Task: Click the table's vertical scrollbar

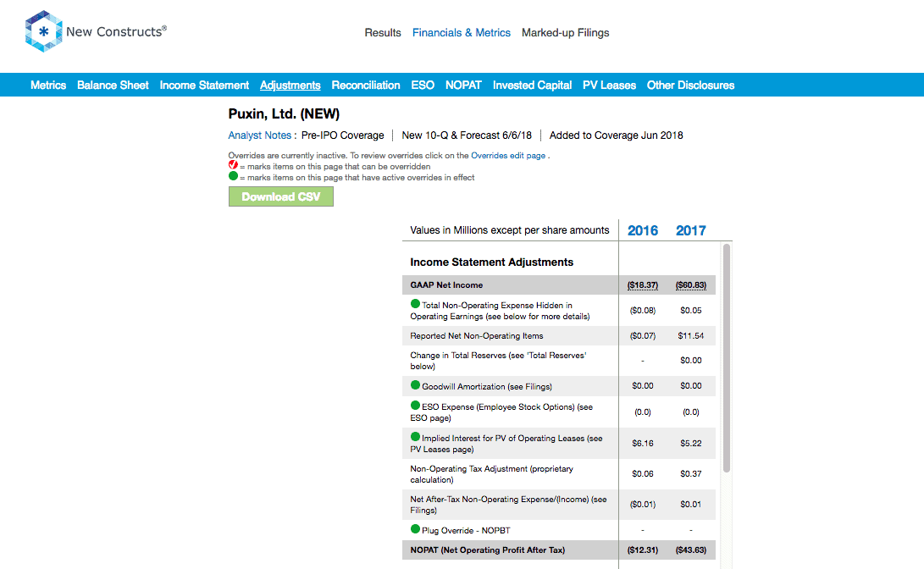Action: click(727, 358)
